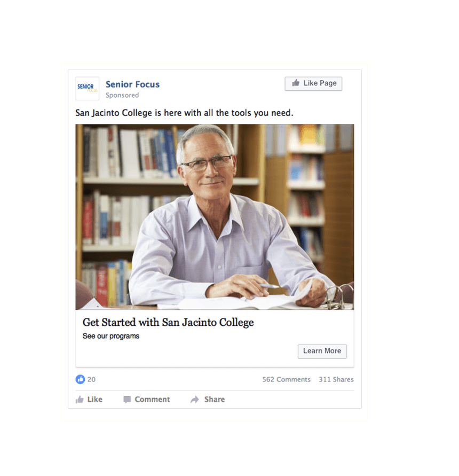The image size is (459, 476).
Task: Click the Senior Focus logo thumbnail
Action: [88, 88]
